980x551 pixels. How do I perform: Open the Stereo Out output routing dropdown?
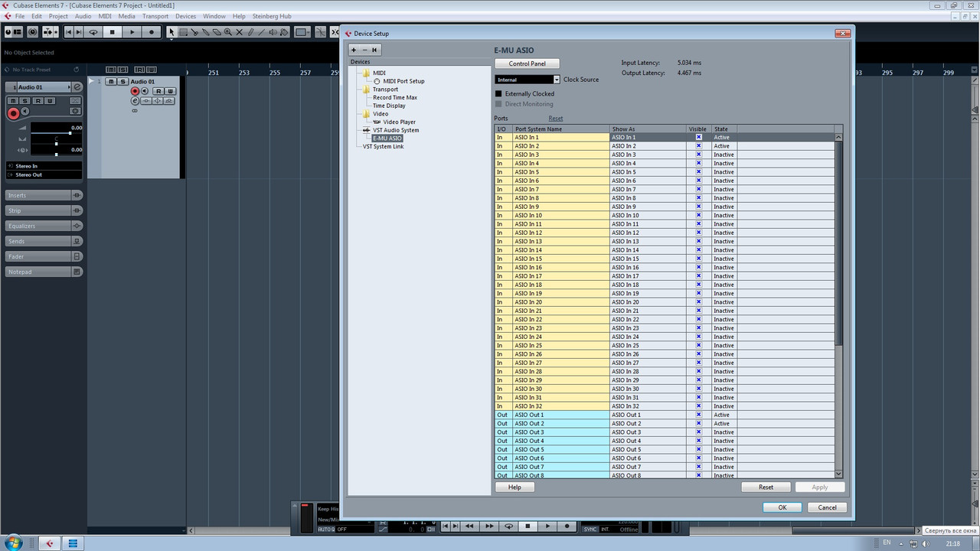pos(44,174)
